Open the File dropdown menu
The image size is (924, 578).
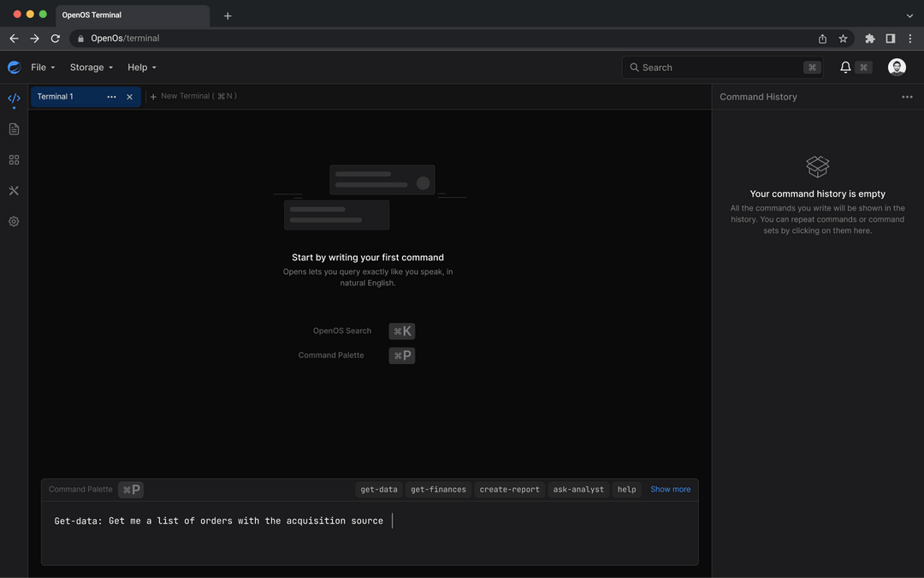43,68
